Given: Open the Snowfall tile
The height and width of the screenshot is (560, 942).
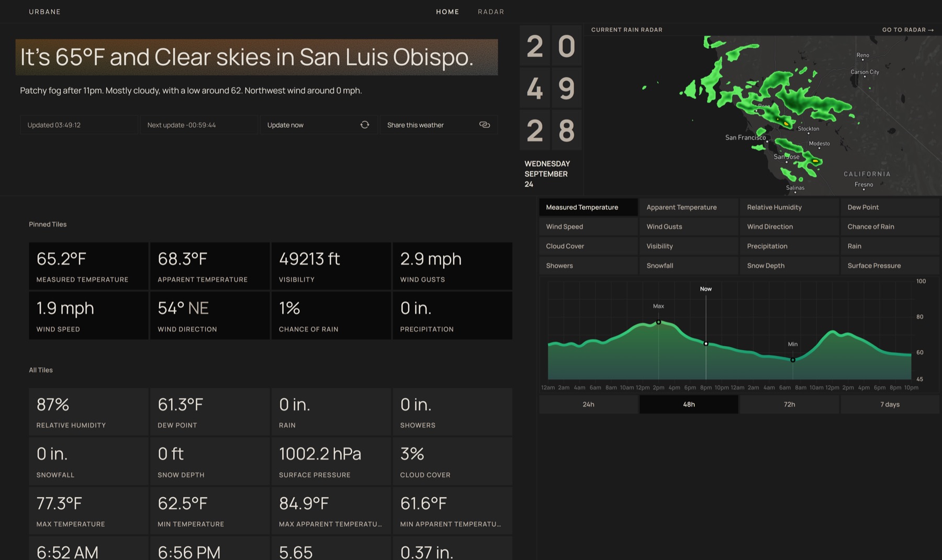Looking at the screenshot, I should [88, 461].
